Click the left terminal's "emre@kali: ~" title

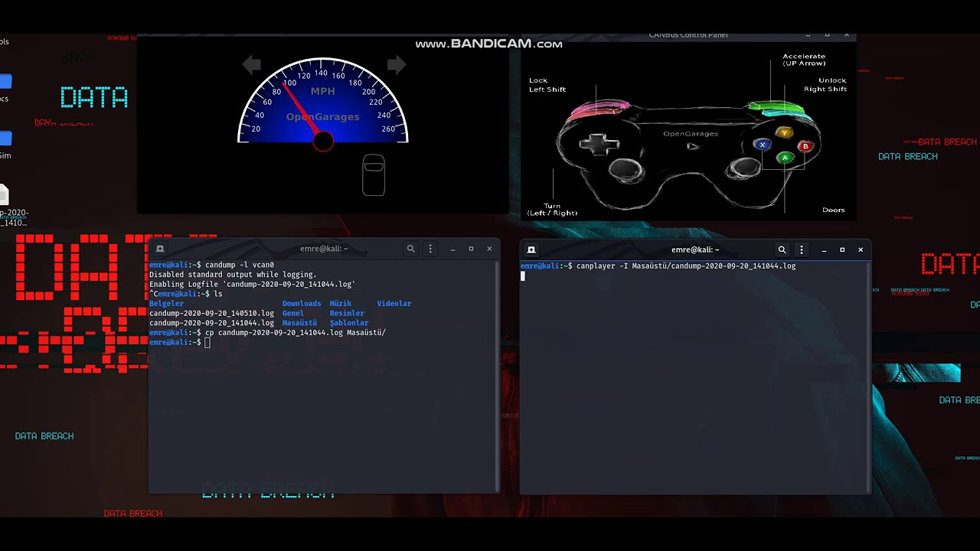(324, 249)
